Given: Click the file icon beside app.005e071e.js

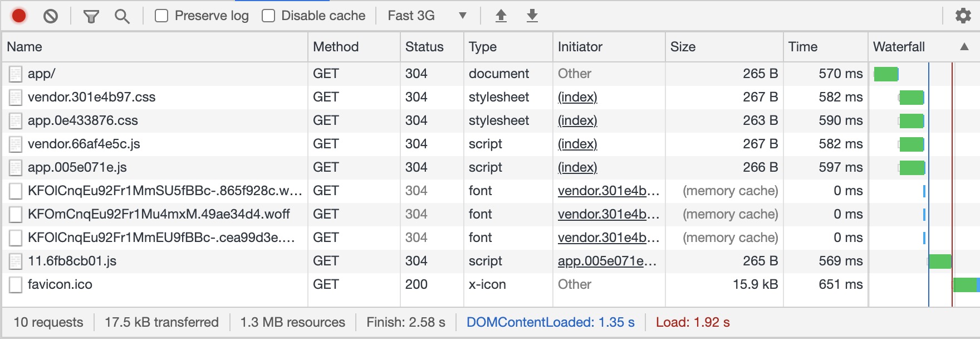Looking at the screenshot, I should (16, 167).
